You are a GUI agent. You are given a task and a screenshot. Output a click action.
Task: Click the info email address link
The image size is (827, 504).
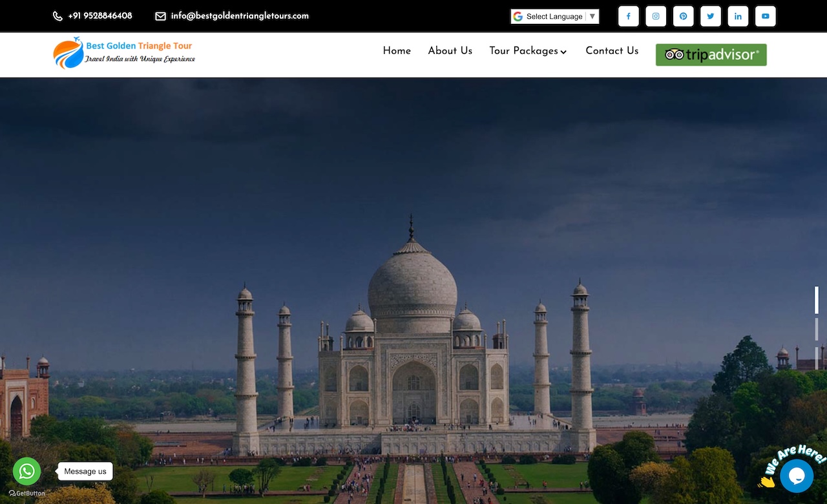tap(240, 16)
